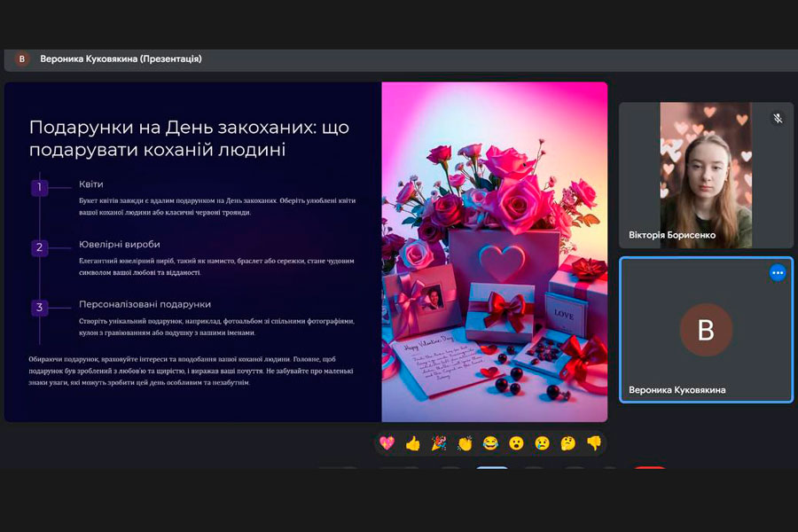Open more options on Вероника Куковякина tile
The image size is (798, 532).
pos(778,273)
